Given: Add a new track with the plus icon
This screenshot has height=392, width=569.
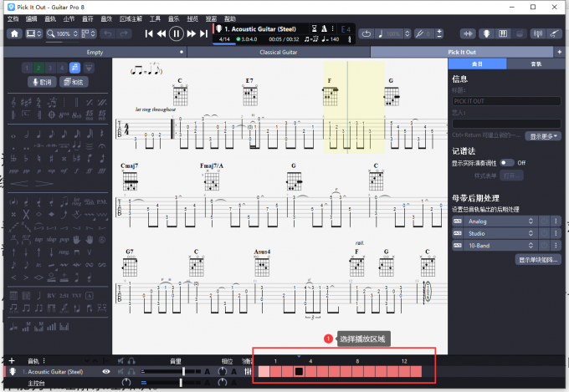Looking at the screenshot, I should click(x=11, y=361).
